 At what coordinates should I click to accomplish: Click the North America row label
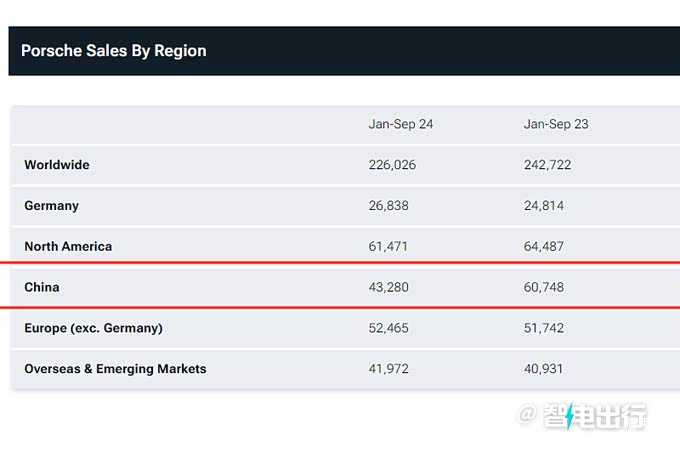click(68, 246)
